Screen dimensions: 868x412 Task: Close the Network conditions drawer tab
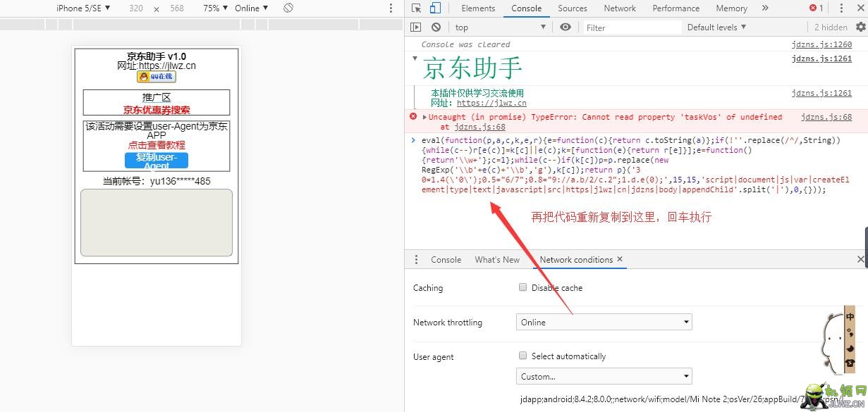pyautogui.click(x=620, y=259)
